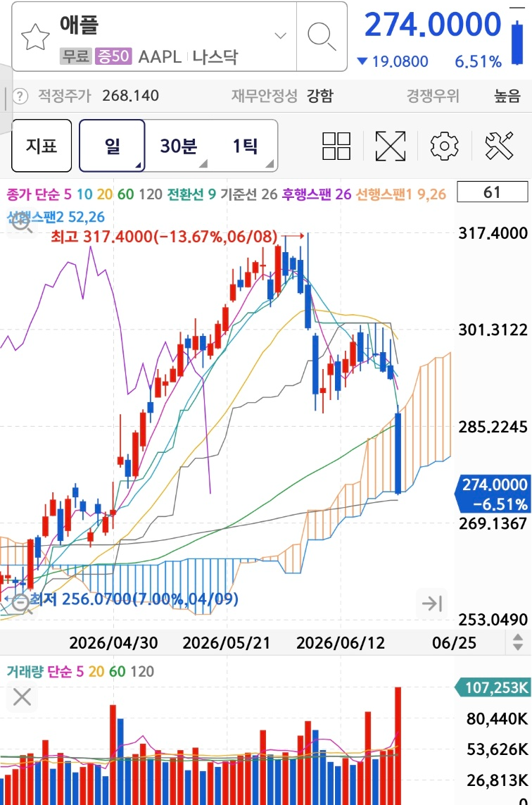This screenshot has height=805, width=532.
Task: Zoom in the chart with plus magnifier
Action: coord(22,222)
